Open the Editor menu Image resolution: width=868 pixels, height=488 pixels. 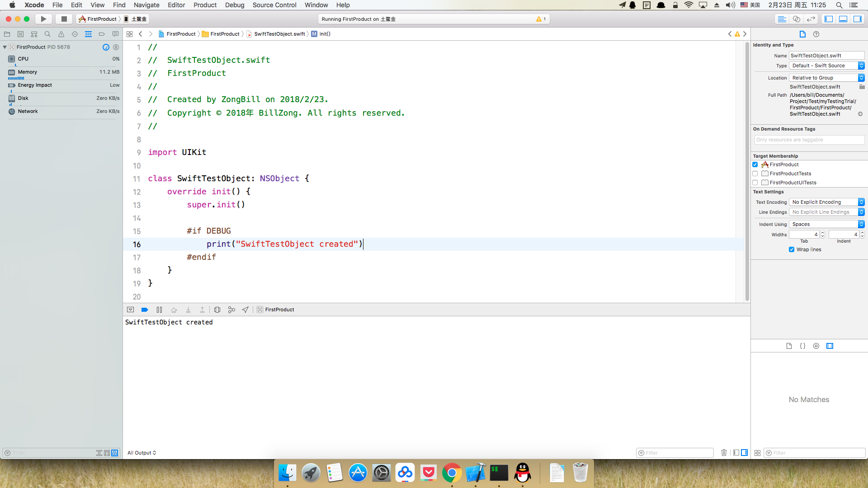click(176, 5)
